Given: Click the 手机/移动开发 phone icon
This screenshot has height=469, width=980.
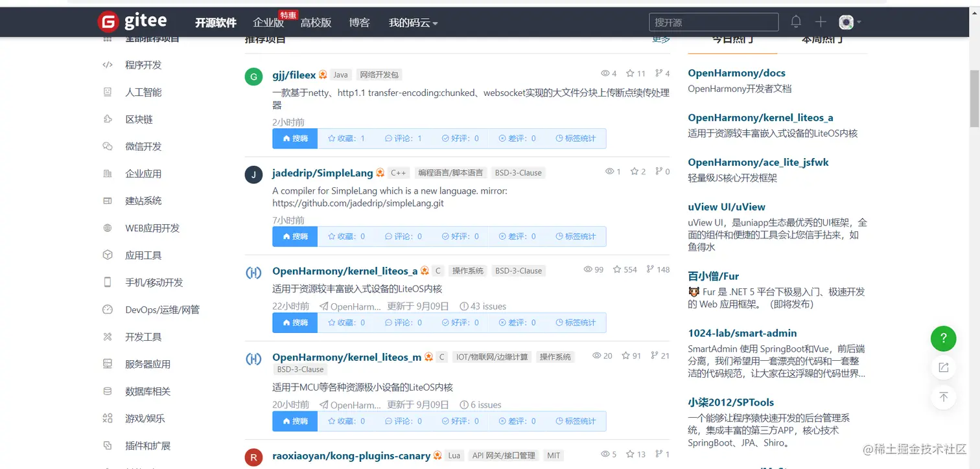Looking at the screenshot, I should coord(108,282).
